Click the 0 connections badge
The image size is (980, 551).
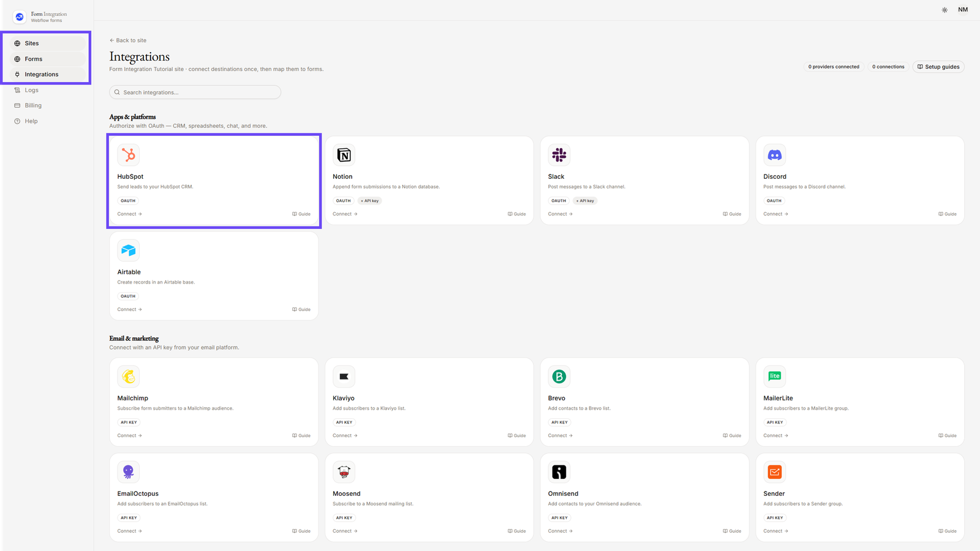pyautogui.click(x=888, y=67)
